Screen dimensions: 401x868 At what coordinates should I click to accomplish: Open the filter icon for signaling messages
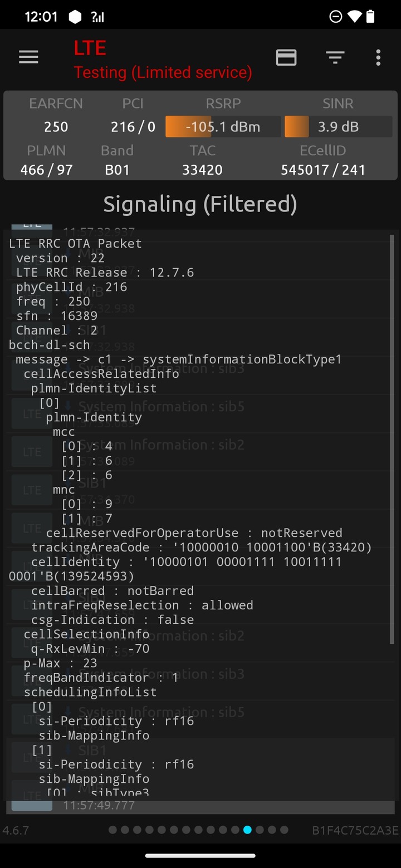335,57
